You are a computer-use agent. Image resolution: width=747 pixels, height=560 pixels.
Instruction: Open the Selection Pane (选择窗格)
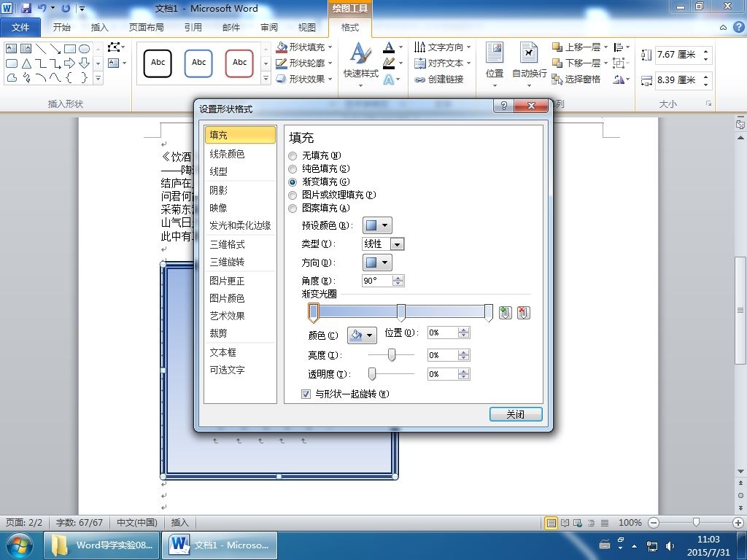pos(576,79)
